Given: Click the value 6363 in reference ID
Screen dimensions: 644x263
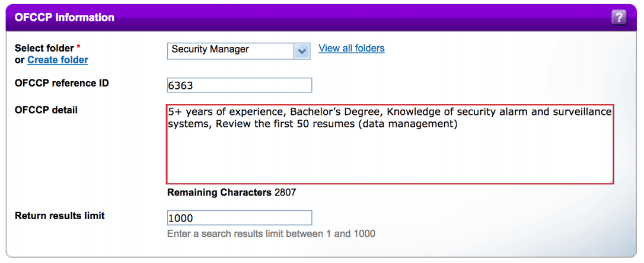Looking at the screenshot, I should point(181,86).
